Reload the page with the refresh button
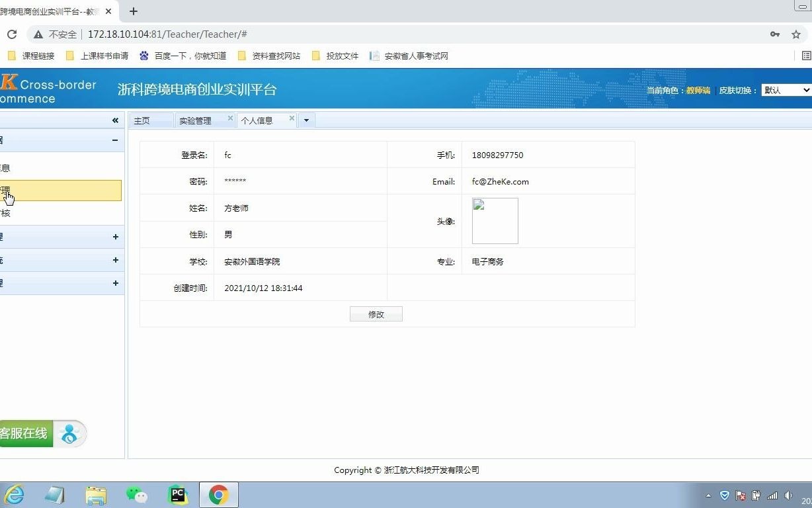The width and height of the screenshot is (812, 508). pos(14,34)
